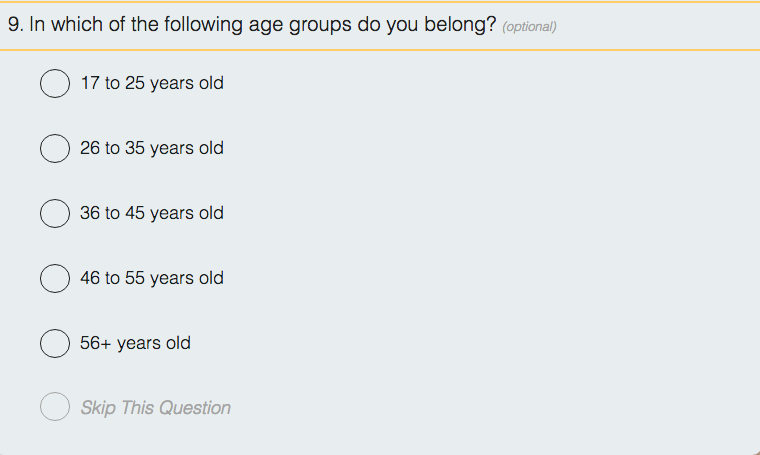Select the 56+ years old radio button

point(54,343)
